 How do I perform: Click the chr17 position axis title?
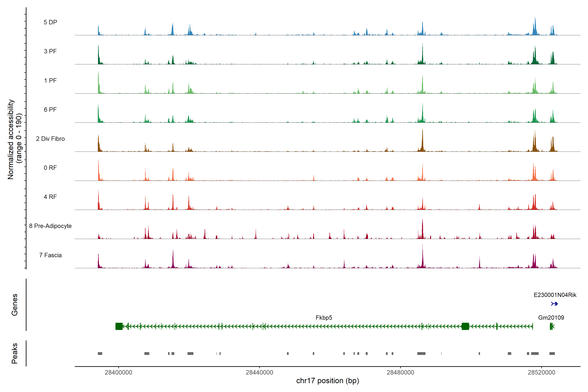point(327,381)
